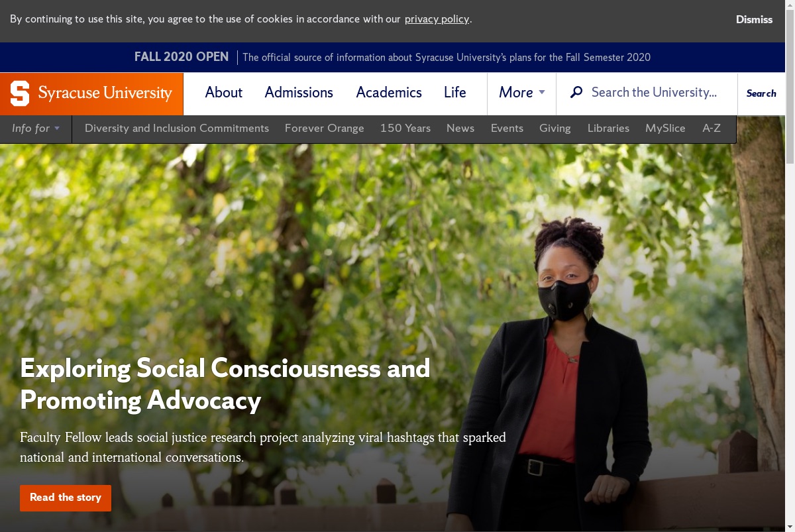Image resolution: width=795 pixels, height=532 pixels.
Task: Visit the Forever Orange link
Action: coord(325,129)
